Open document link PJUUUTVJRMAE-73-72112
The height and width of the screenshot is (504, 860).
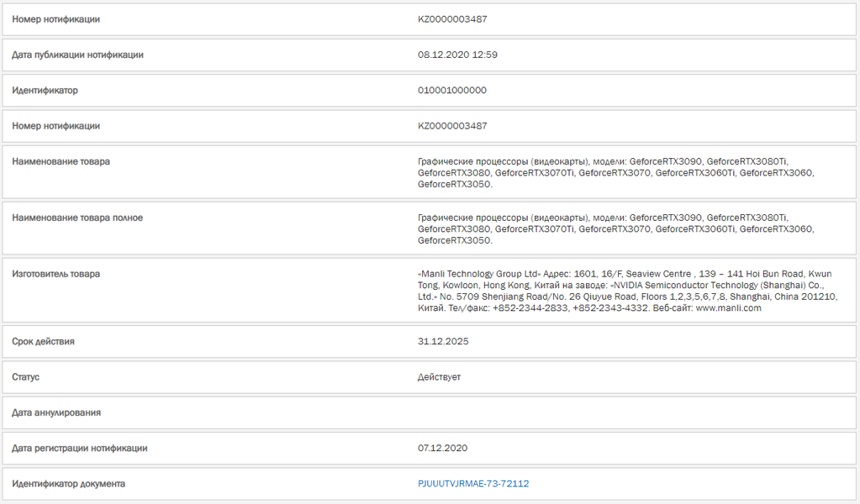point(473,484)
